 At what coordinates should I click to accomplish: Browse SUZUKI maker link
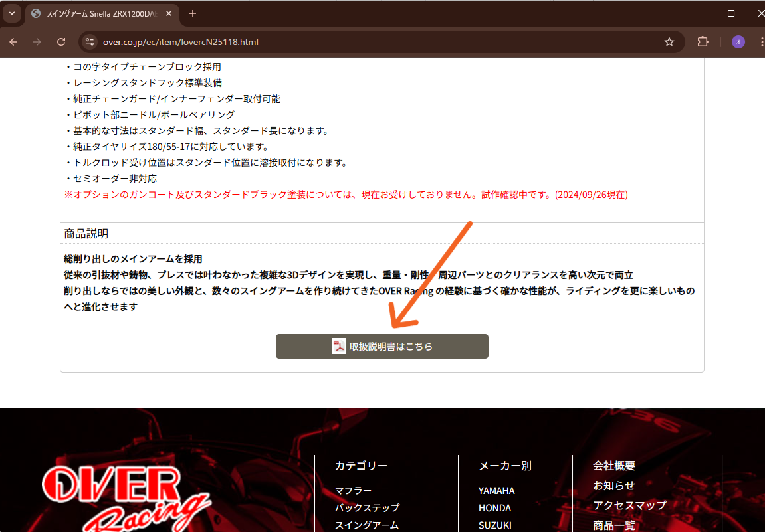[x=494, y=525]
